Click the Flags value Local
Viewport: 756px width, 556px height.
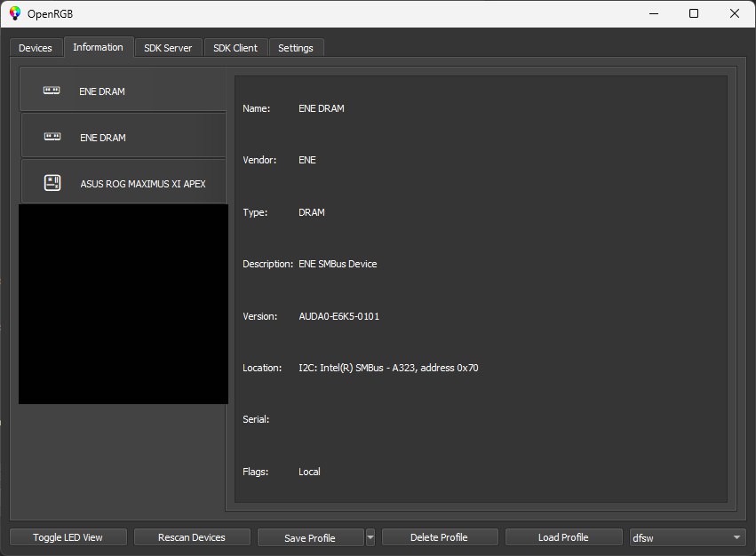tap(309, 472)
